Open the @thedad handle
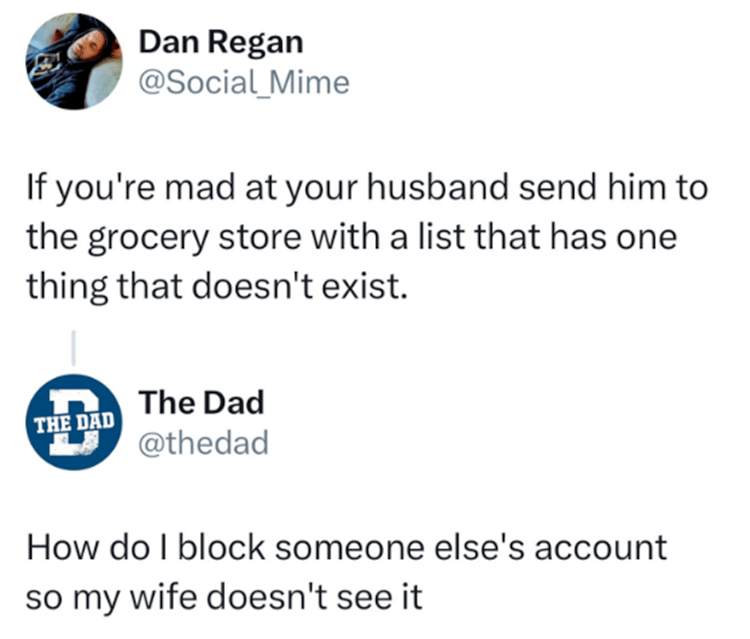The height and width of the screenshot is (639, 750). (204, 441)
